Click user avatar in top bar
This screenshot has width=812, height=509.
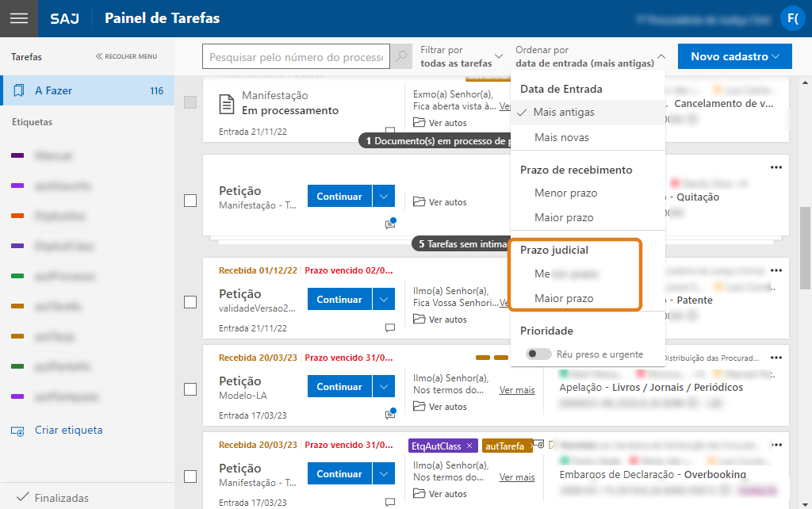(792, 18)
